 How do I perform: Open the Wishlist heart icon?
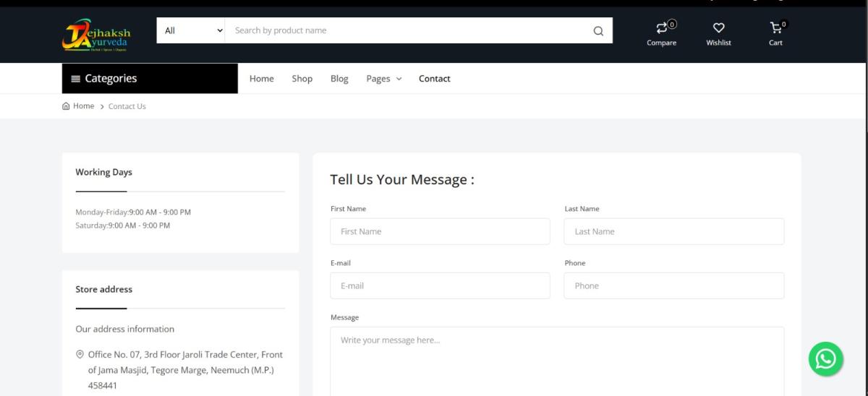(x=718, y=28)
